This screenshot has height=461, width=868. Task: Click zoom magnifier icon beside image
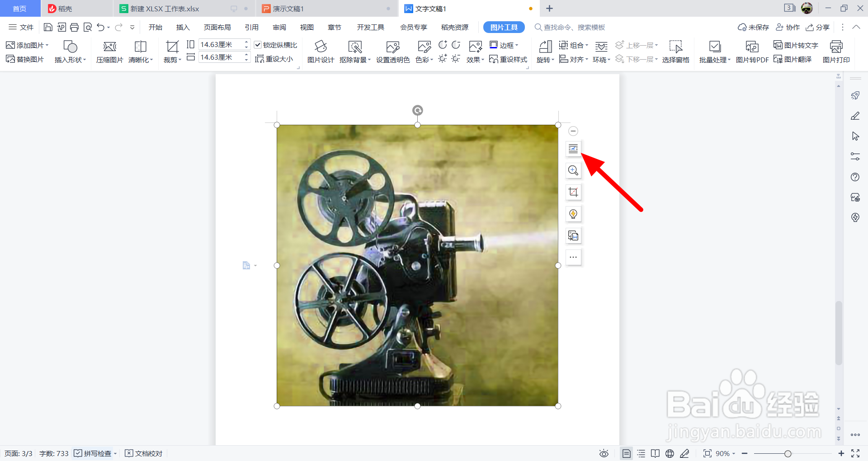coord(573,170)
